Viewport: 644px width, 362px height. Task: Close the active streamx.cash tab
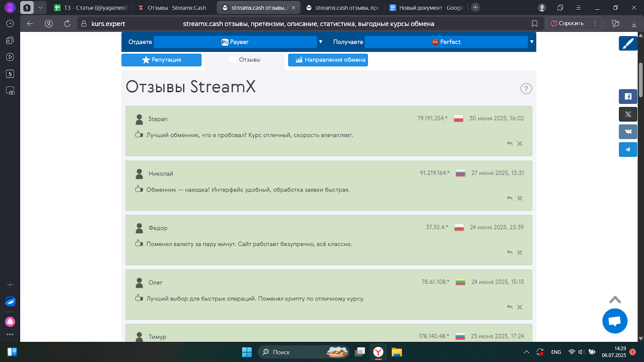point(293,8)
